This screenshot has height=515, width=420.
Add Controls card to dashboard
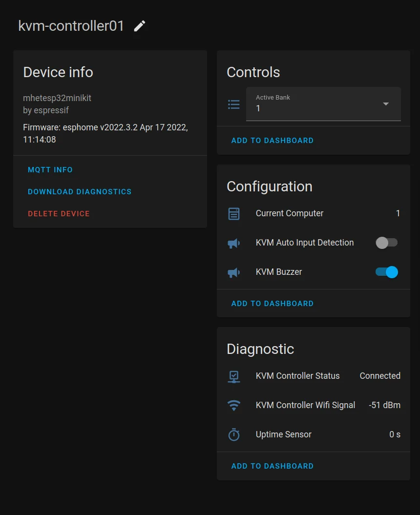(273, 141)
